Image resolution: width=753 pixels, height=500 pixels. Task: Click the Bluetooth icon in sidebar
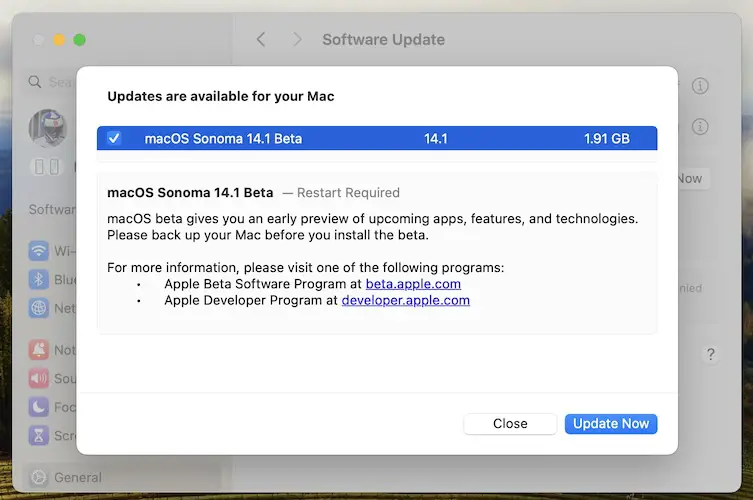(39, 280)
